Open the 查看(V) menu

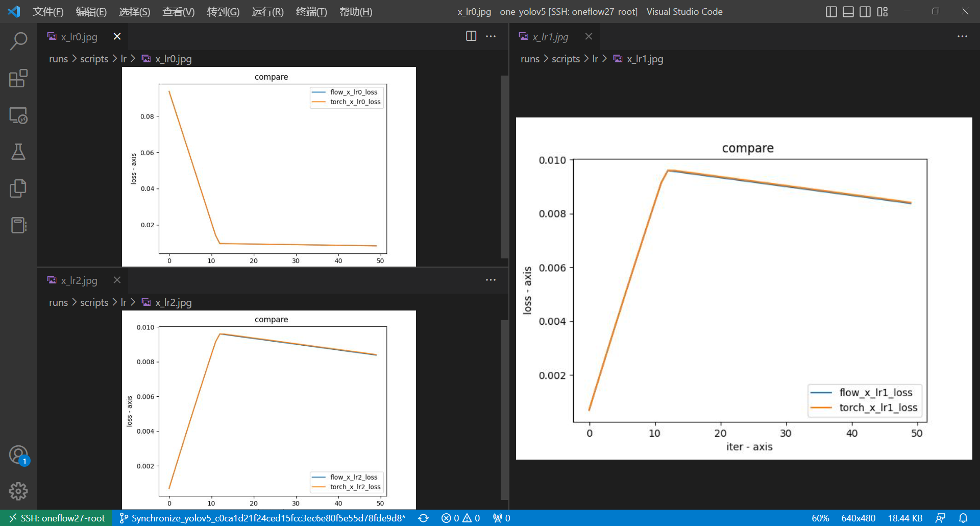click(178, 11)
